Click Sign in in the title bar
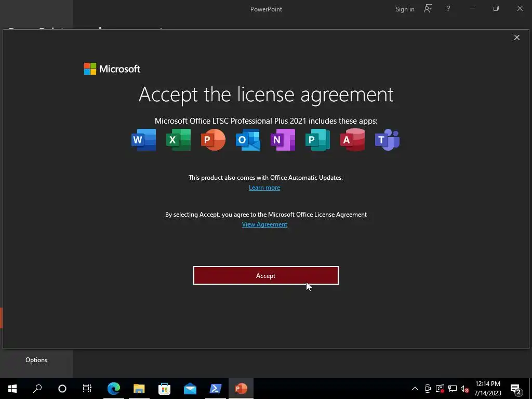 click(x=405, y=9)
